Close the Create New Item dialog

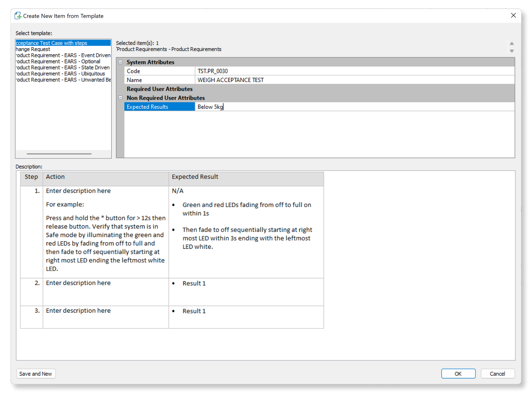coord(513,16)
